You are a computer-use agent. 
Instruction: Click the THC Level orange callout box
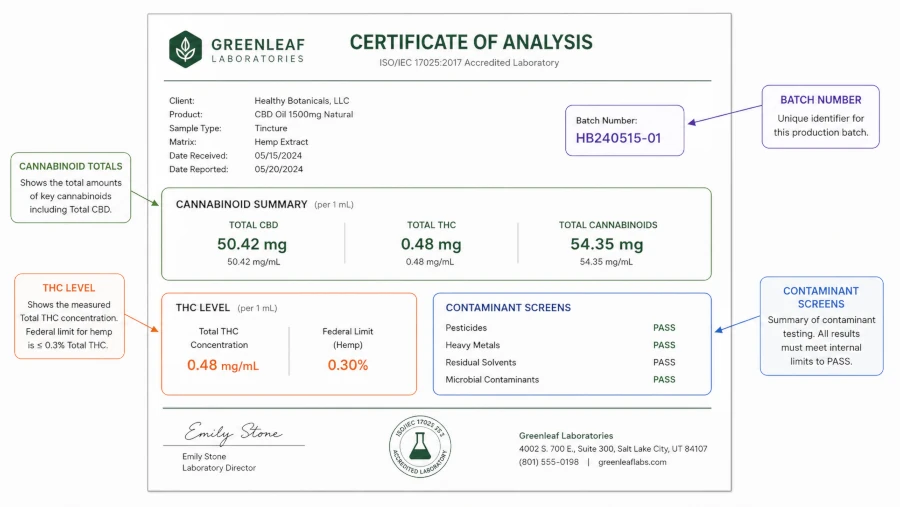pos(69,316)
